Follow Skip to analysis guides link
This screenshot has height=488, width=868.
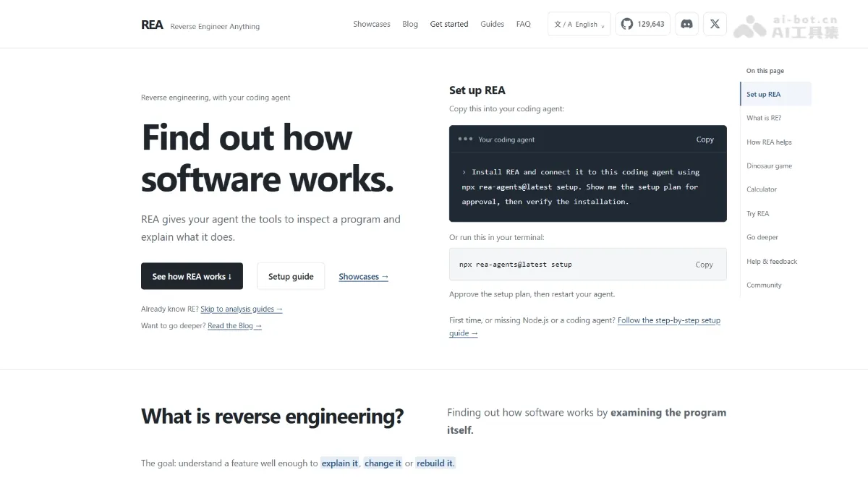click(x=242, y=309)
